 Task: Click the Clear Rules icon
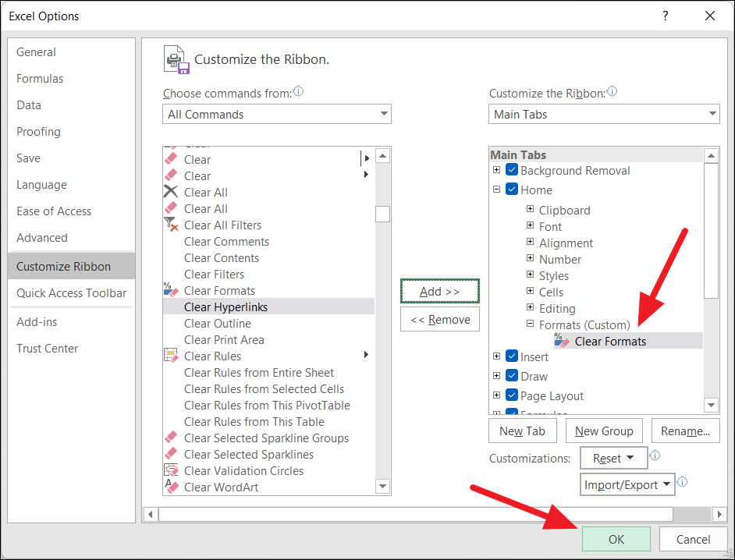[171, 356]
